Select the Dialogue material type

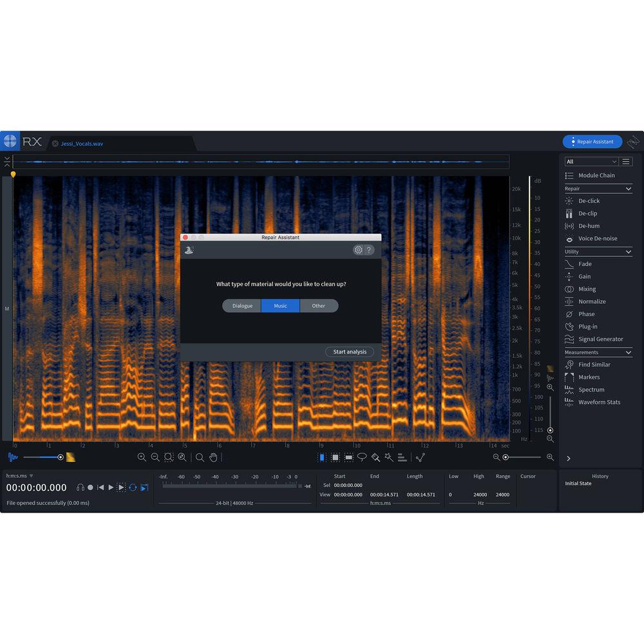tap(242, 306)
